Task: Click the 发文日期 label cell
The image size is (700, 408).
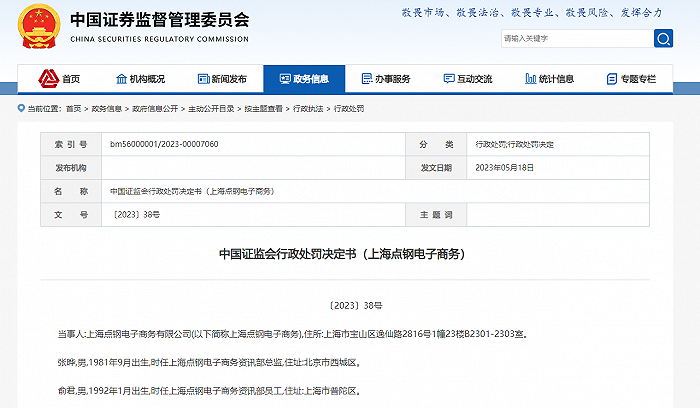Action: click(436, 167)
